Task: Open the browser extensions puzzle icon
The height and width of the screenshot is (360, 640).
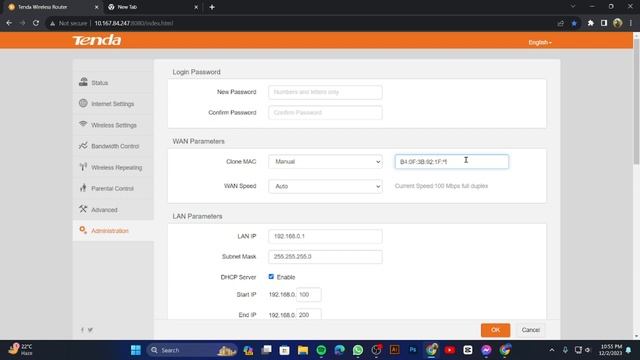Action: tap(591, 23)
